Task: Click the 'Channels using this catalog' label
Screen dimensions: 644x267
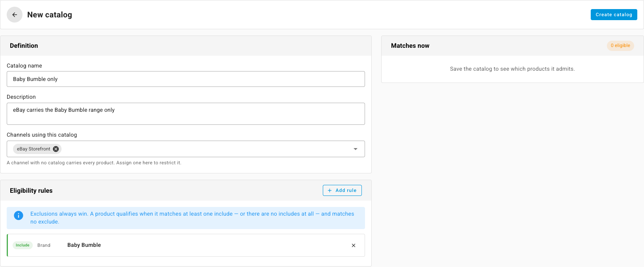Action: point(42,135)
